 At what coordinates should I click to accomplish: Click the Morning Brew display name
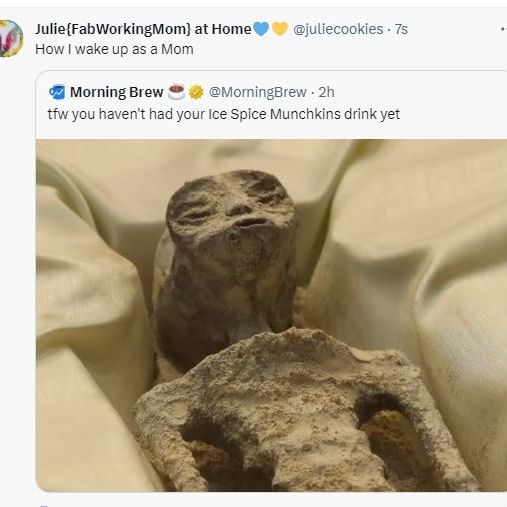(x=116, y=92)
